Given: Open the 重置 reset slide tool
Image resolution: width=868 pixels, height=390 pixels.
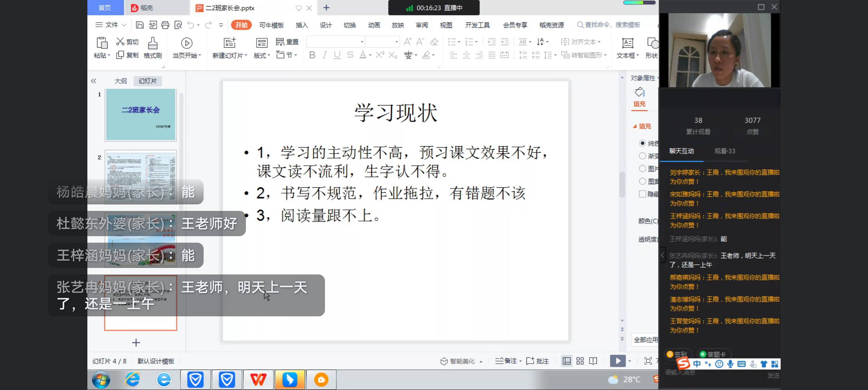Looking at the screenshot, I should [288, 42].
